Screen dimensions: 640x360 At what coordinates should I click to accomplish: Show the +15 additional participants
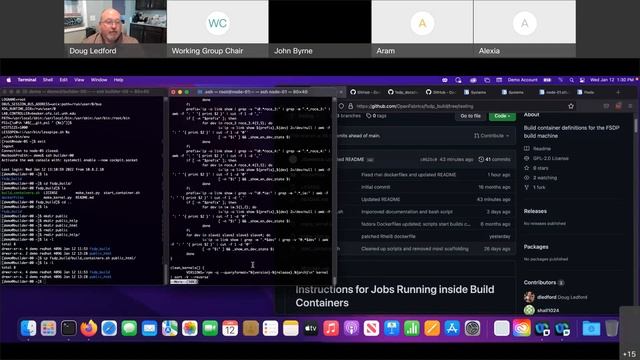(x=629, y=353)
